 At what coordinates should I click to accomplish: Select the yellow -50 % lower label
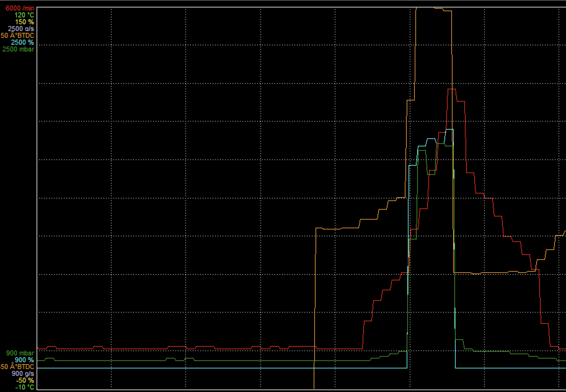(x=25, y=380)
